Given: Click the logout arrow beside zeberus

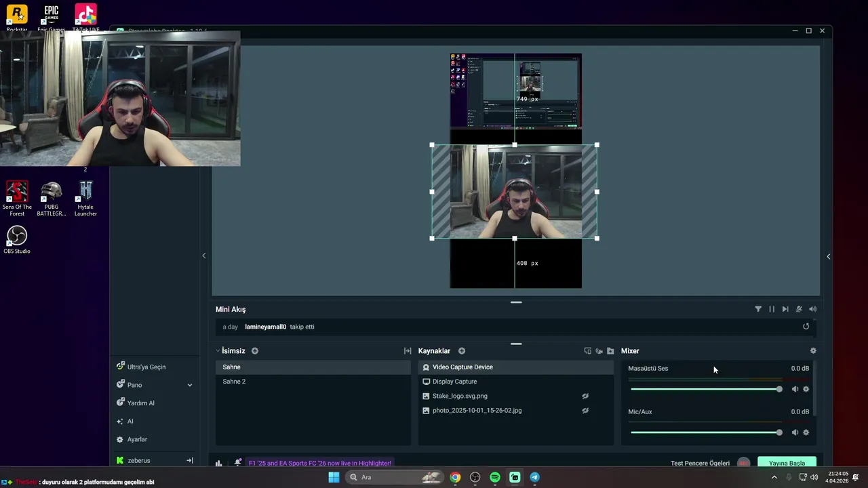Looking at the screenshot, I should pos(190,460).
